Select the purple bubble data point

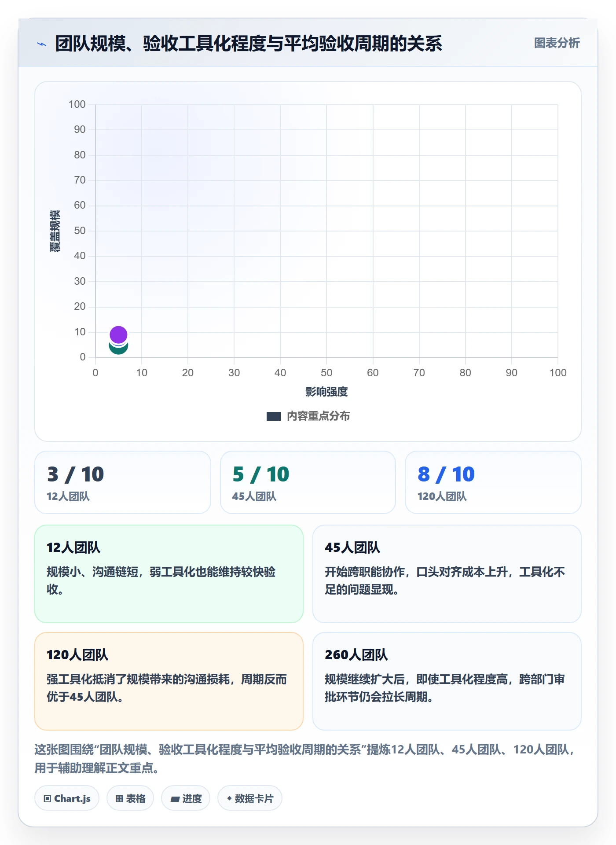118,335
